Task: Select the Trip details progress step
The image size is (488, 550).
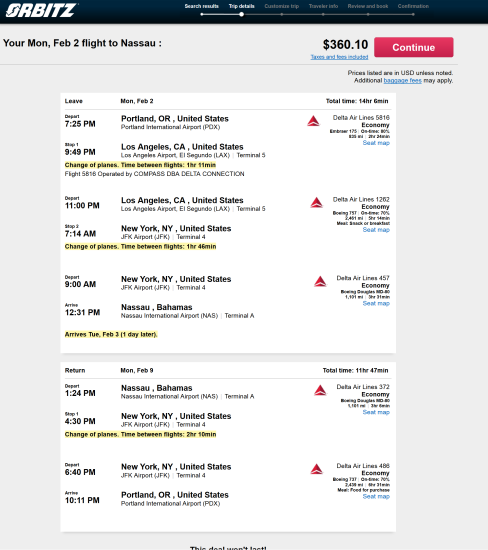Action: (x=241, y=6)
